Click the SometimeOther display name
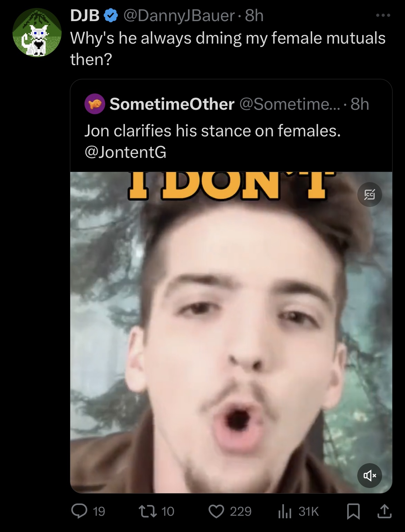The width and height of the screenshot is (405, 532). 172,104
